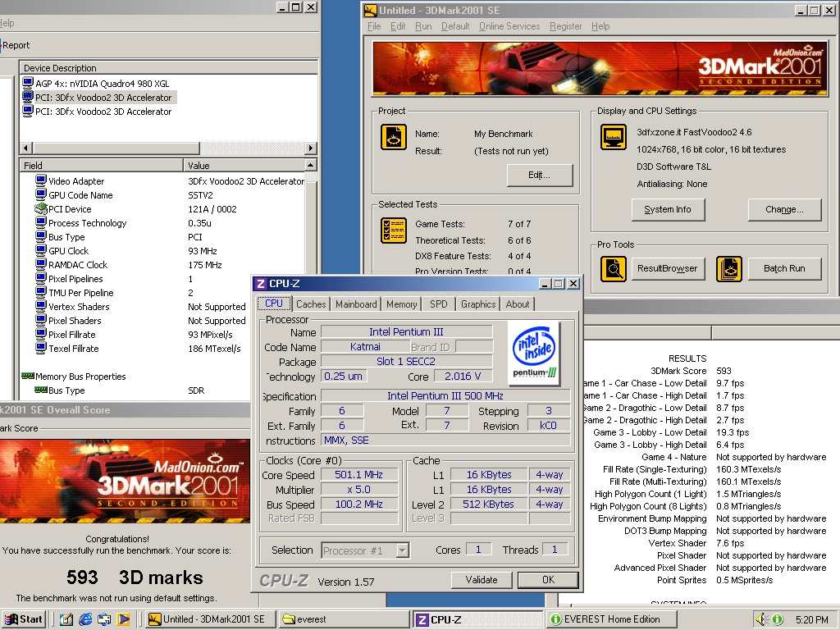Click the Intel Pentium III logo in CPU-Z
Screen dimensions: 840x630
point(533,353)
